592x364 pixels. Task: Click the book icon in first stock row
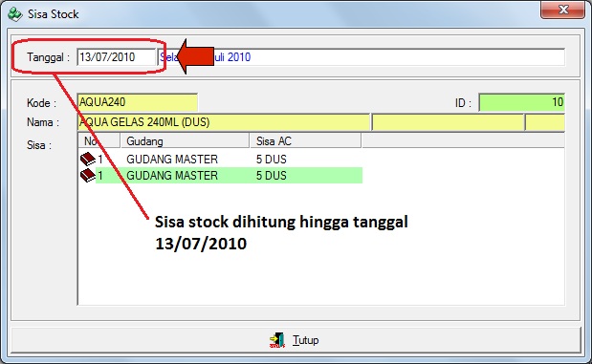[88, 160]
